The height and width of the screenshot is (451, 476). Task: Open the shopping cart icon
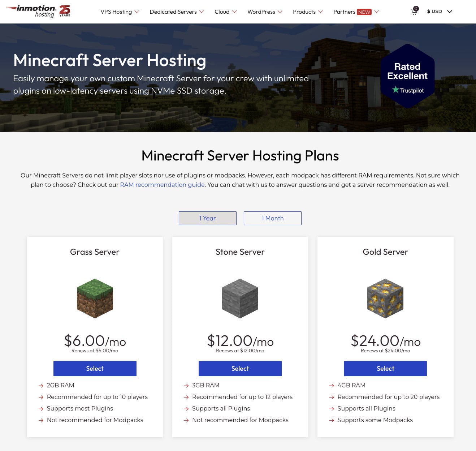pos(414,11)
